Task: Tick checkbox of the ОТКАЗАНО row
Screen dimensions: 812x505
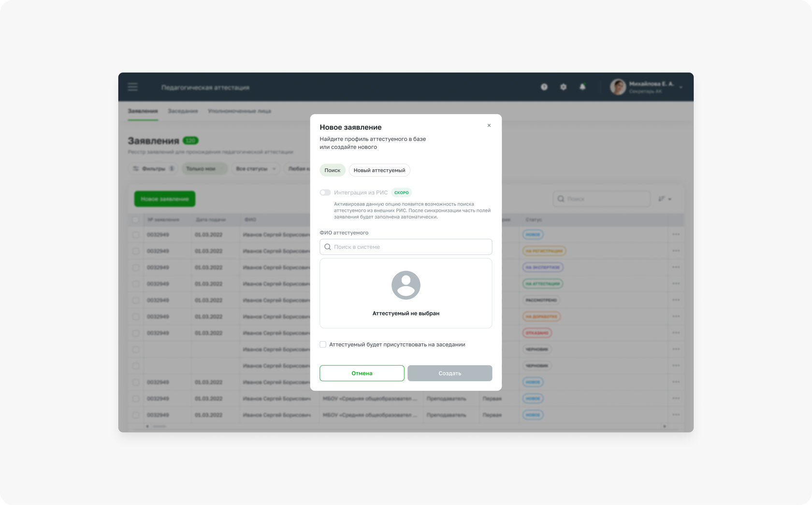Action: point(136,333)
